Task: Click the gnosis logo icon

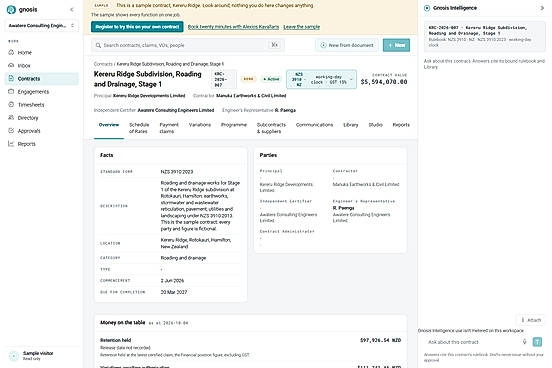Action: click(11, 10)
